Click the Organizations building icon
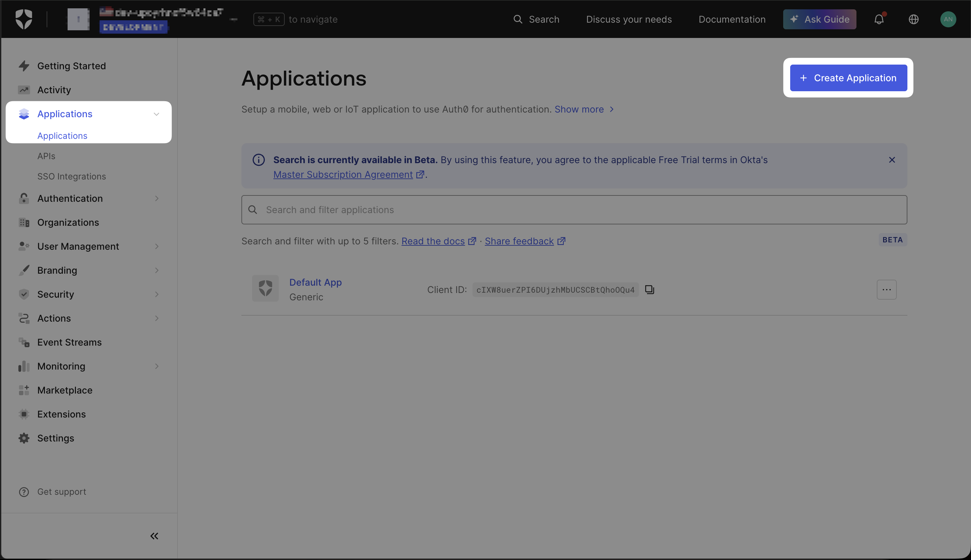Viewport: 971px width, 560px height. [x=24, y=222]
